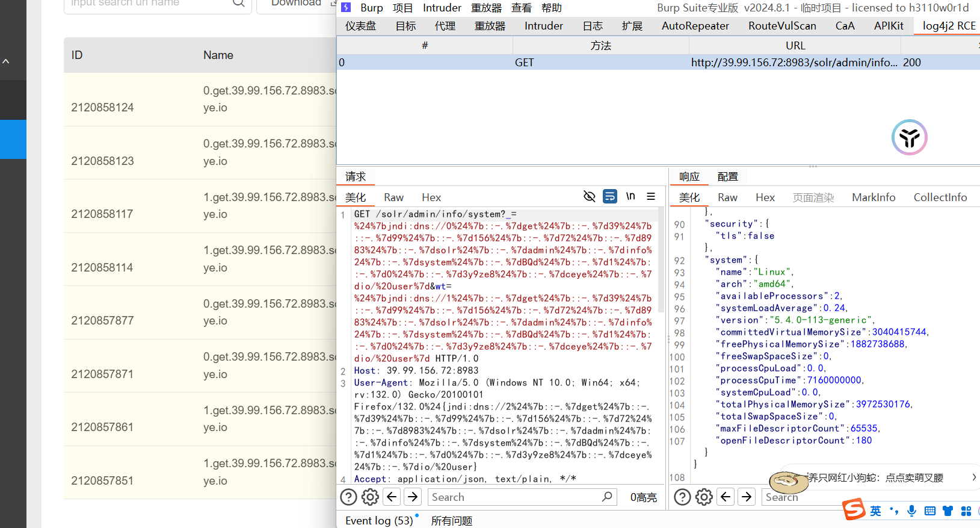Image resolution: width=980 pixels, height=528 pixels.
Task: Open the CaA tab
Action: click(845, 26)
